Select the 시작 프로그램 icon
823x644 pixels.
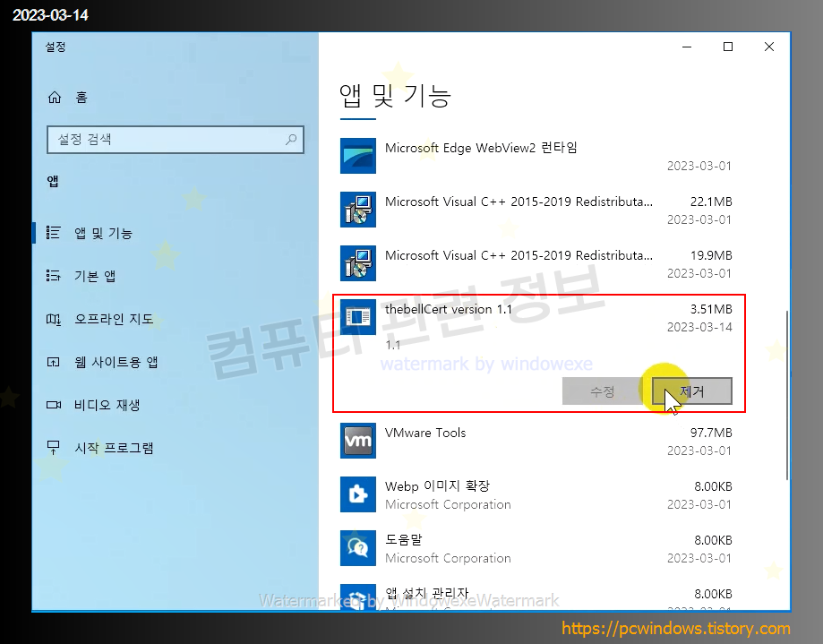click(x=54, y=448)
